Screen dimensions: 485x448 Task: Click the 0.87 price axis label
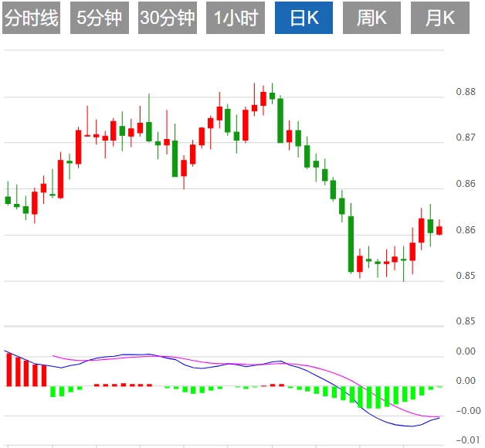[x=466, y=137]
